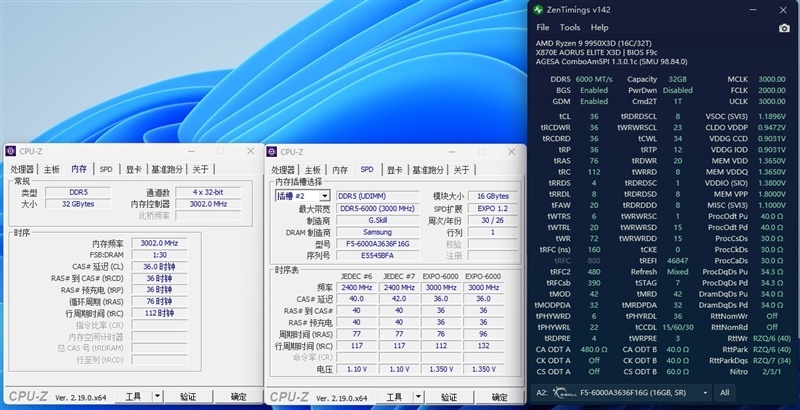Click the VSOC (SVI3) 1.1896V value
The width and height of the screenshot is (800, 410).
click(772, 116)
